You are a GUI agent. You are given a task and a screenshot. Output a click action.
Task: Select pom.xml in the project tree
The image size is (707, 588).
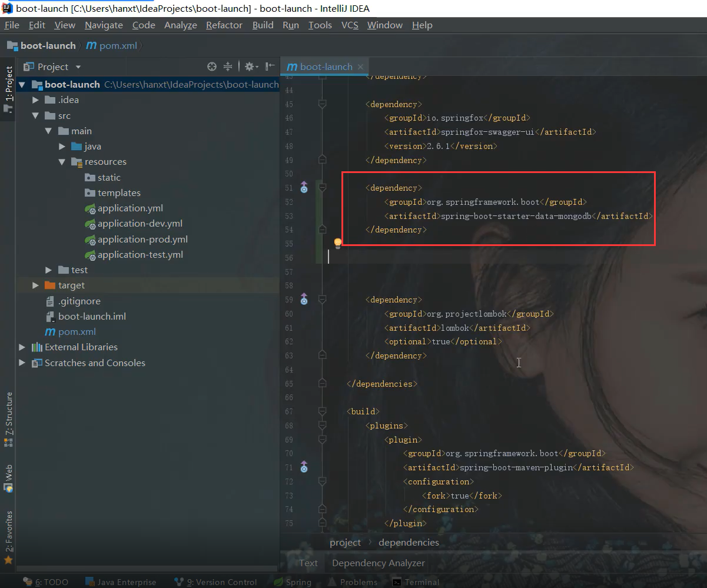pyautogui.click(x=77, y=331)
